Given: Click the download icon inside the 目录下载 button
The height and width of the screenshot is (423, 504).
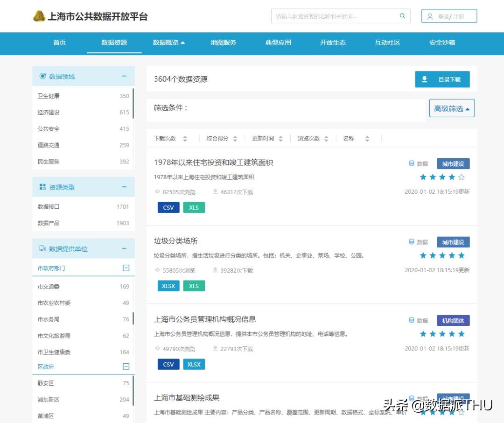Looking at the screenshot, I should pyautogui.click(x=425, y=79).
